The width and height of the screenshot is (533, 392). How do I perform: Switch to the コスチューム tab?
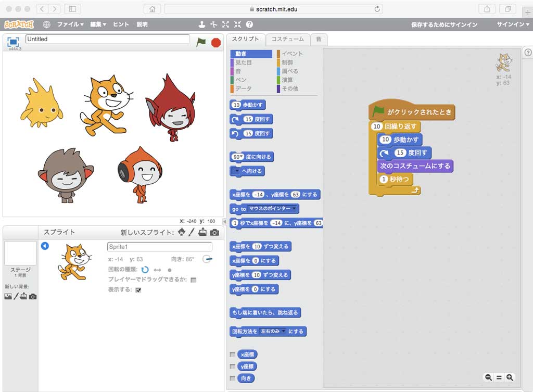[287, 39]
